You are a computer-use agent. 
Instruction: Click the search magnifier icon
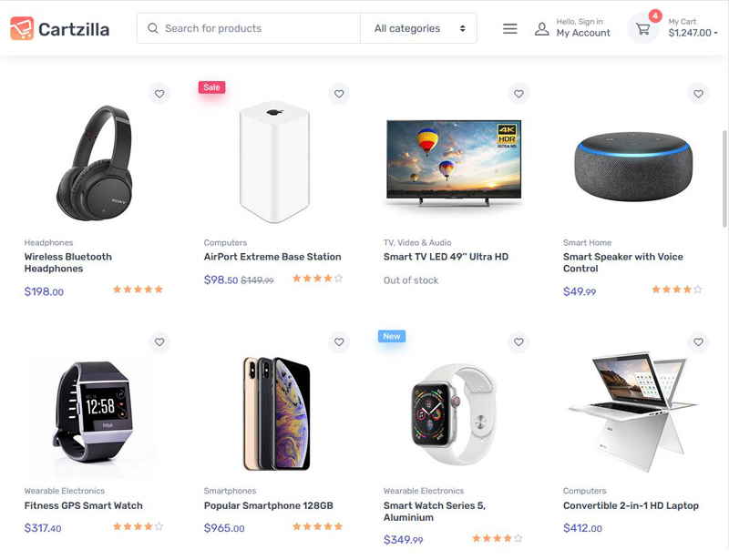pos(153,28)
